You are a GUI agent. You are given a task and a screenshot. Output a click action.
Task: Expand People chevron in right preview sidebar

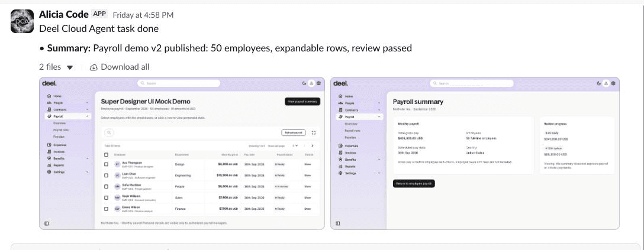[379, 103]
